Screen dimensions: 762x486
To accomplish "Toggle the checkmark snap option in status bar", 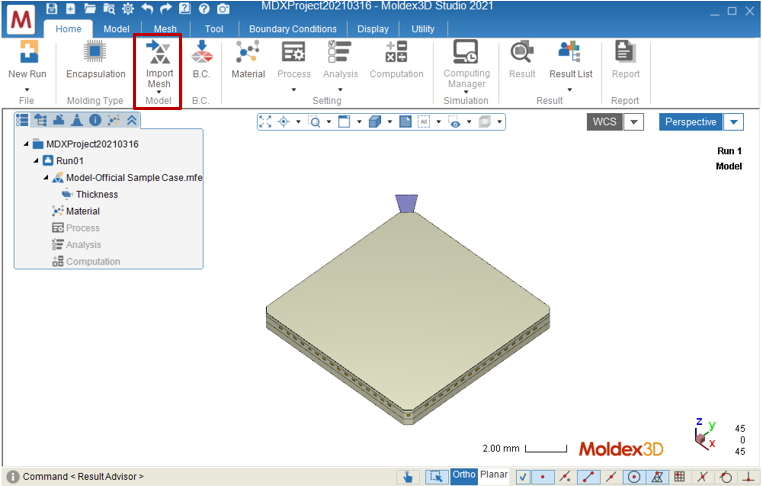I will click(522, 477).
